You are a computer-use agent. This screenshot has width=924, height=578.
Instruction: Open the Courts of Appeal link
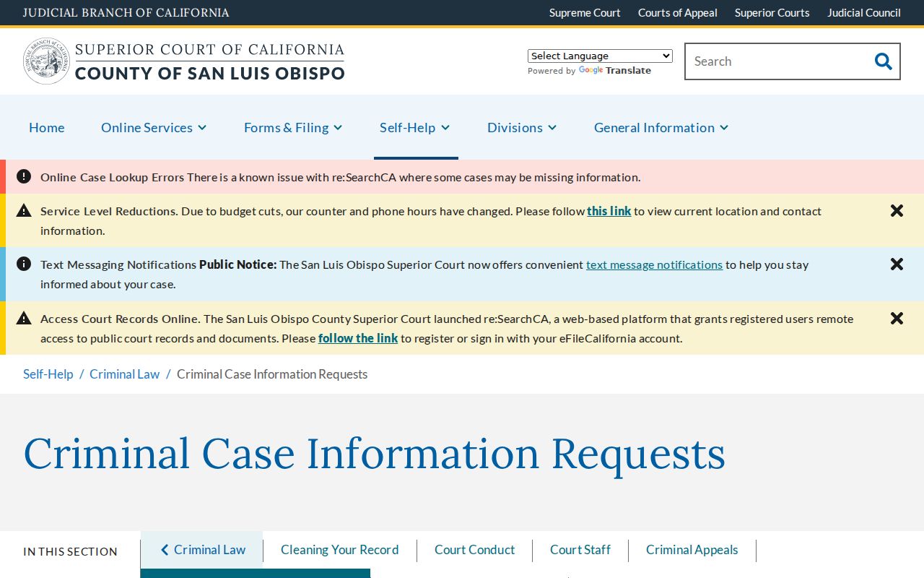[x=678, y=13]
